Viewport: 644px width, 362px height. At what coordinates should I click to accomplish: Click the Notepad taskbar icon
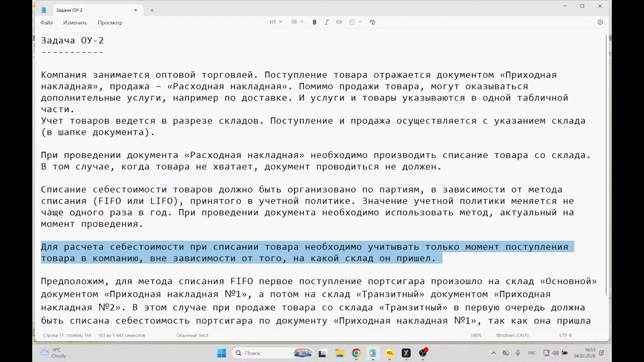373,353
